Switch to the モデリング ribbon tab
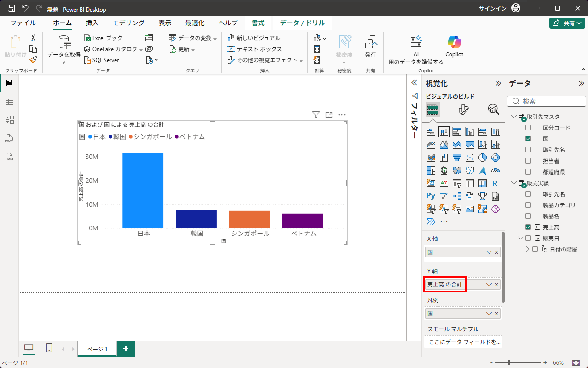This screenshot has width=588, height=368. coord(129,23)
